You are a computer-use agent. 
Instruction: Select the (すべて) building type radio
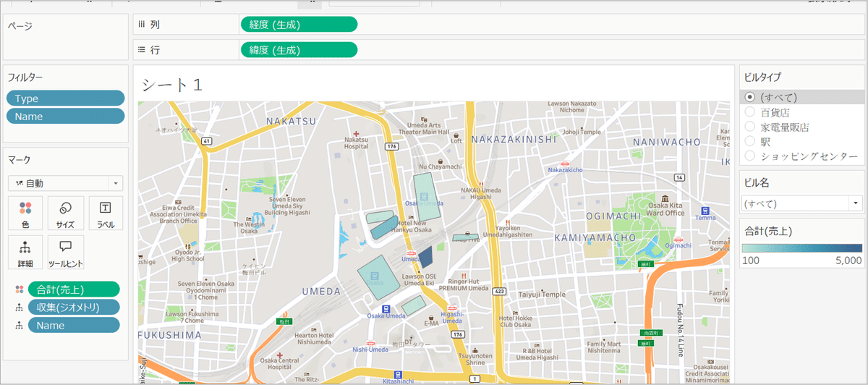tap(749, 97)
